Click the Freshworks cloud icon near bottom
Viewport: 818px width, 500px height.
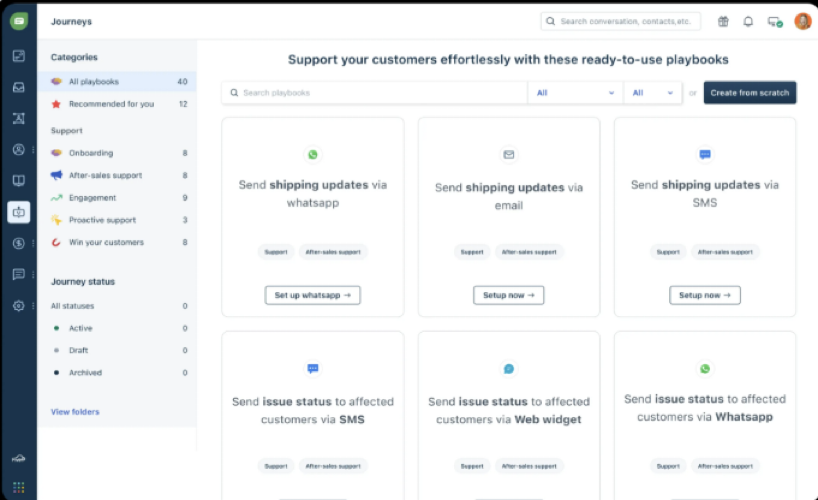coord(19,459)
